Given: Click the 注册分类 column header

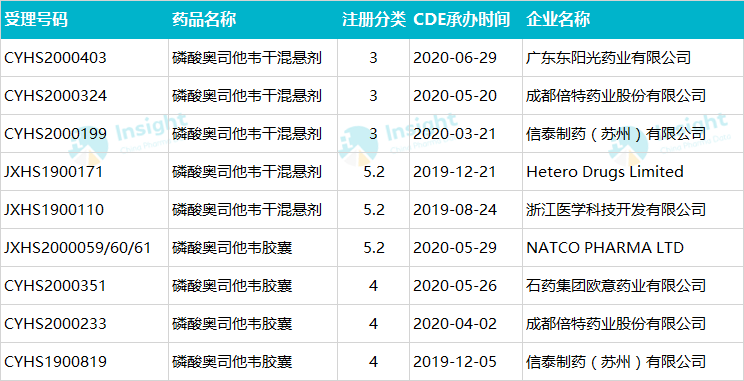Looking at the screenshot, I should click(x=374, y=20).
